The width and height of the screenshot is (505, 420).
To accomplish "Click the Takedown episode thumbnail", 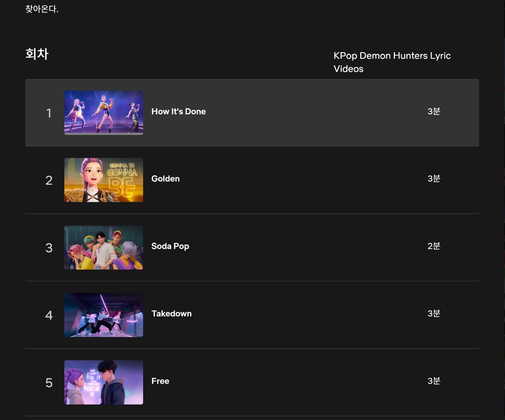I will pyautogui.click(x=103, y=315).
